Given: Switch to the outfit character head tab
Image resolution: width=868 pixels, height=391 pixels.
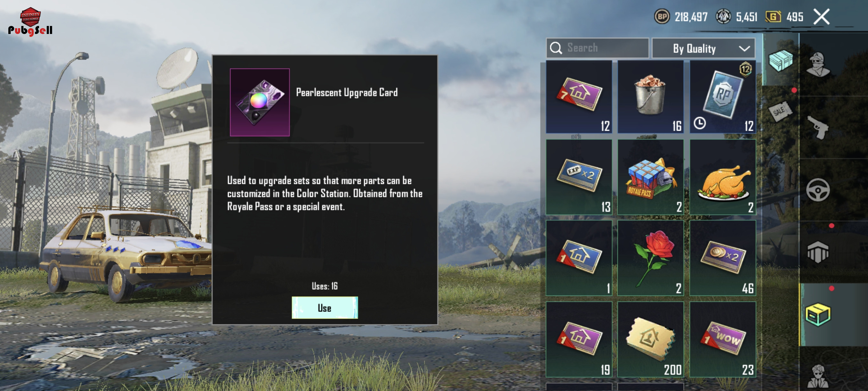Looking at the screenshot, I should (818, 64).
